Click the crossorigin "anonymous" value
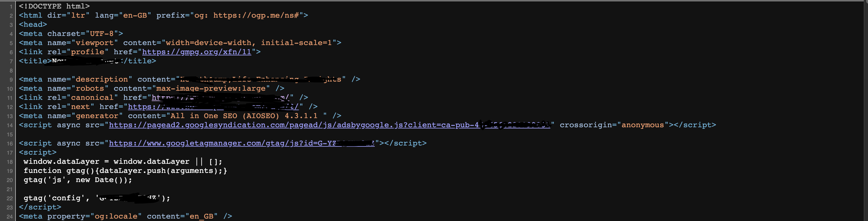This screenshot has width=868, height=221. [x=643, y=125]
